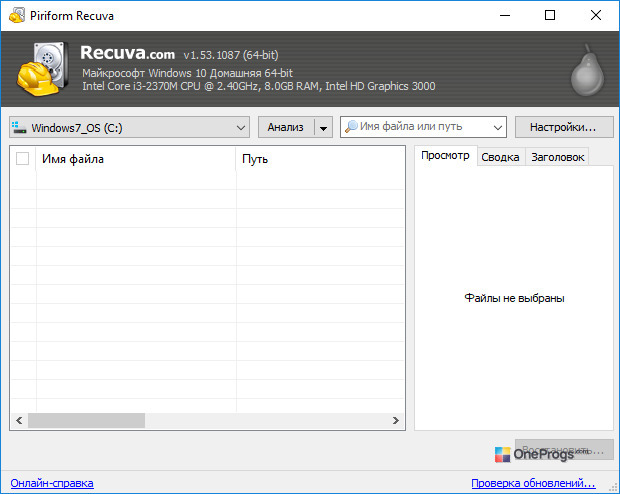Switch to the Сводка tab
Screen dimensions: 620x494
pyautogui.click(x=501, y=157)
